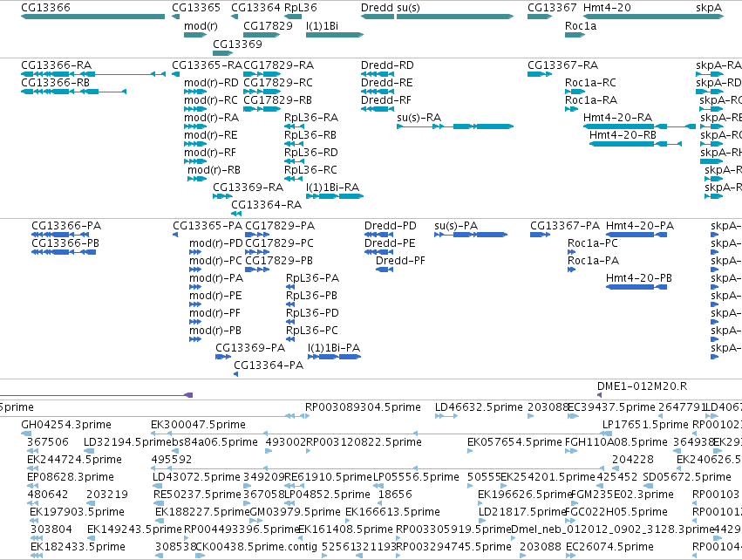
Task: Select protein Hmt4-20-PA
Action: (x=636, y=235)
